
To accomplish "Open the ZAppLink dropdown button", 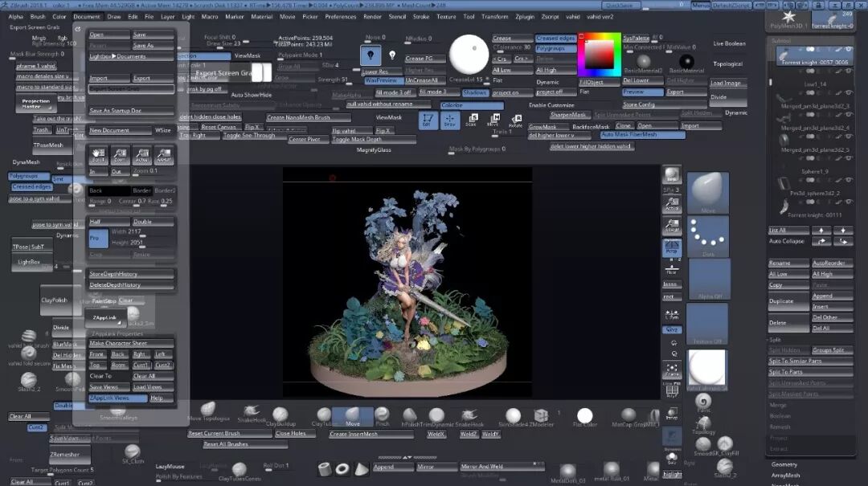I will 106,318.
